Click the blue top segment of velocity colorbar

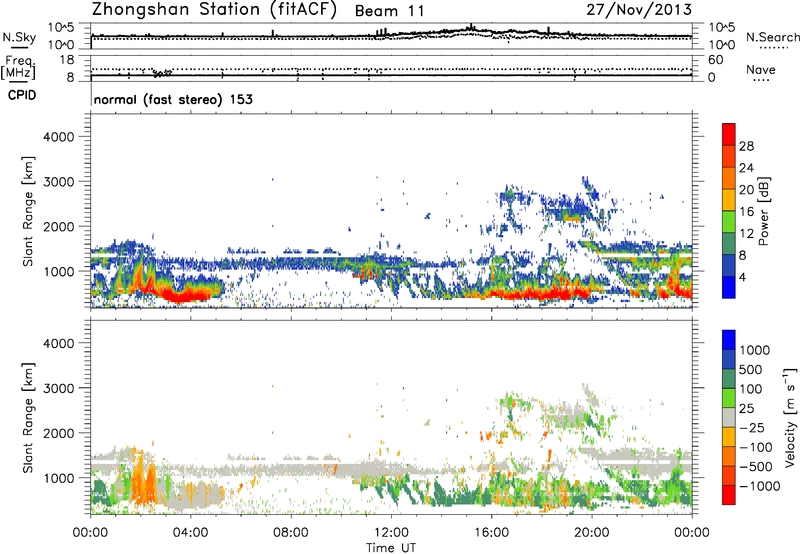tap(729, 340)
